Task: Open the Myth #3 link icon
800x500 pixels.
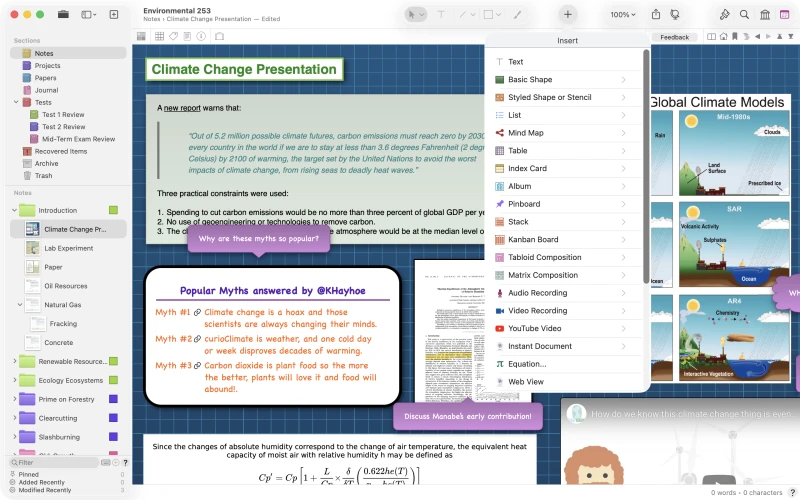Action: (x=197, y=365)
